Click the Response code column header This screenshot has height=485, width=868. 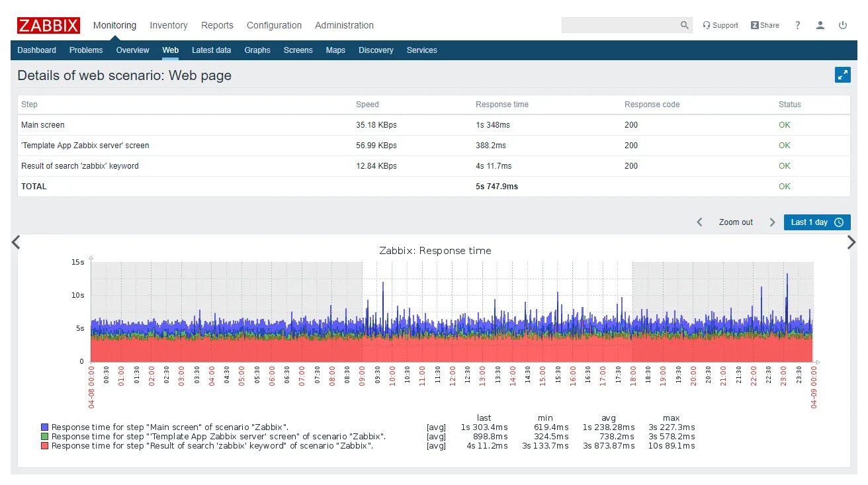pyautogui.click(x=652, y=105)
